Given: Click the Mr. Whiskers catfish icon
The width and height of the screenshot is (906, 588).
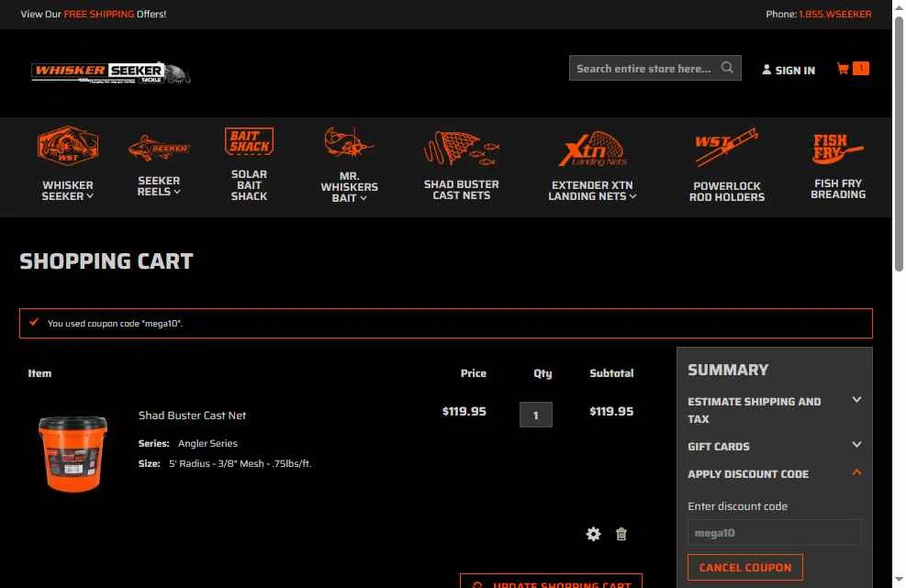Looking at the screenshot, I should (x=349, y=143).
